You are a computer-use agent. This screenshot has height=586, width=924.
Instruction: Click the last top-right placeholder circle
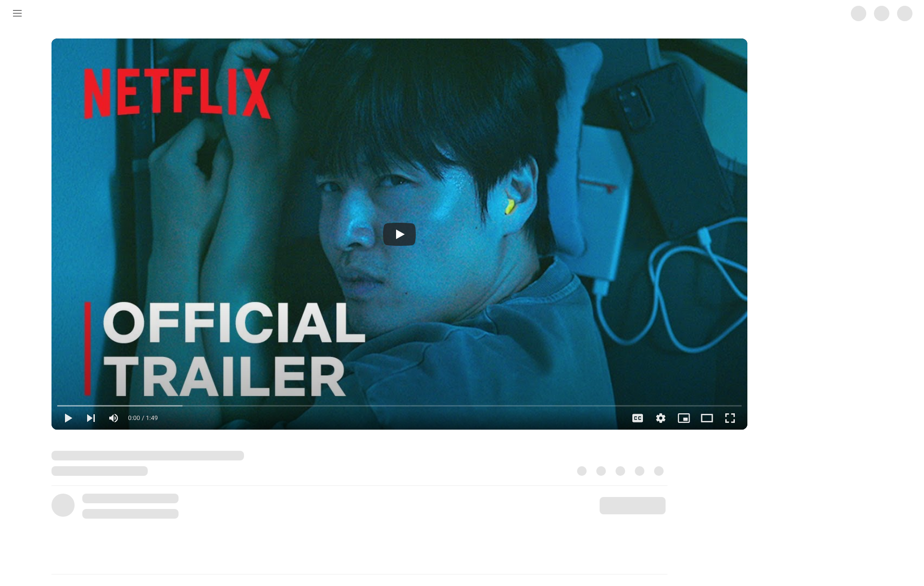click(x=905, y=13)
